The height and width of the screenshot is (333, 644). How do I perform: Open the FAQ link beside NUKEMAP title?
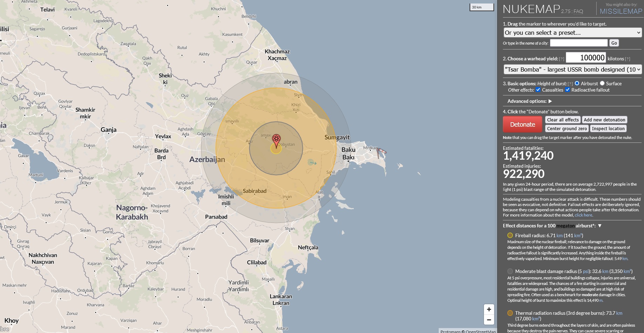578,12
